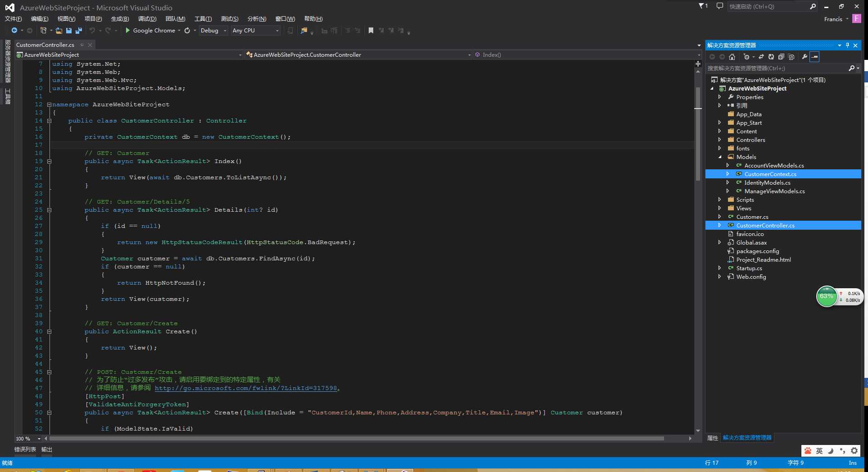This screenshot has height=472, width=868.
Task: Select Startup.cs in Solution Explorer
Action: pyautogui.click(x=749, y=268)
